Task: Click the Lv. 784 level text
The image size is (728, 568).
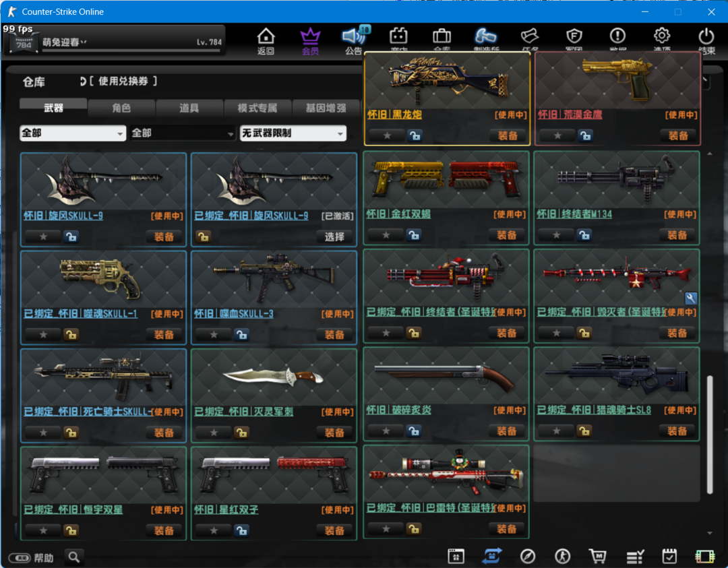Action: click(x=209, y=42)
